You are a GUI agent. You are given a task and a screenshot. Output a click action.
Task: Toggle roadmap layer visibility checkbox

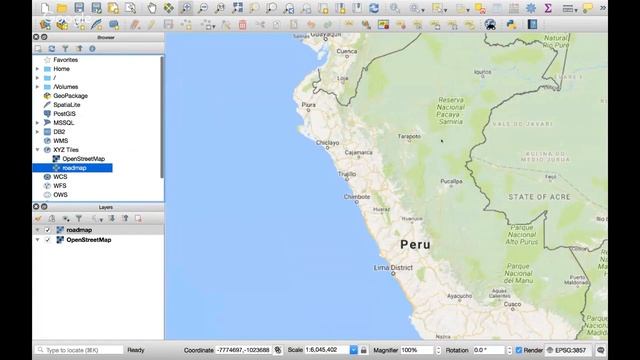pyautogui.click(x=47, y=230)
